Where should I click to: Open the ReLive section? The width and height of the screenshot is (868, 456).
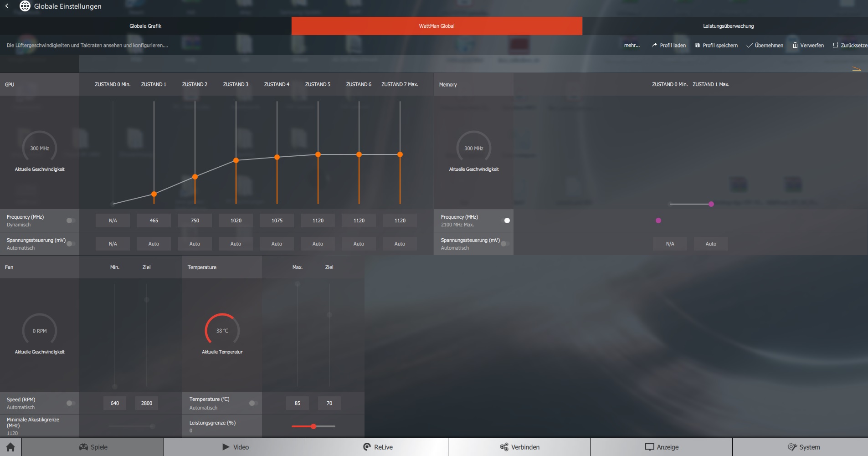pos(377,447)
